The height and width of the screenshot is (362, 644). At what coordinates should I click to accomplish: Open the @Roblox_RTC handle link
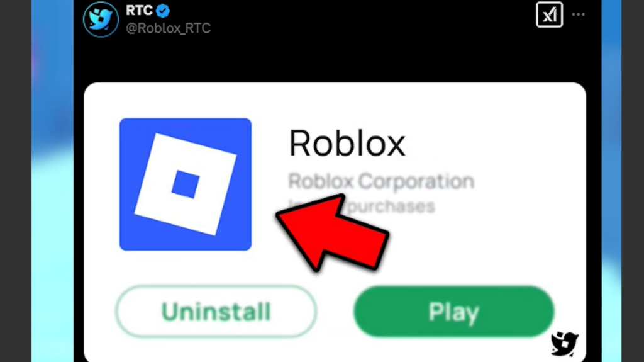click(x=168, y=28)
